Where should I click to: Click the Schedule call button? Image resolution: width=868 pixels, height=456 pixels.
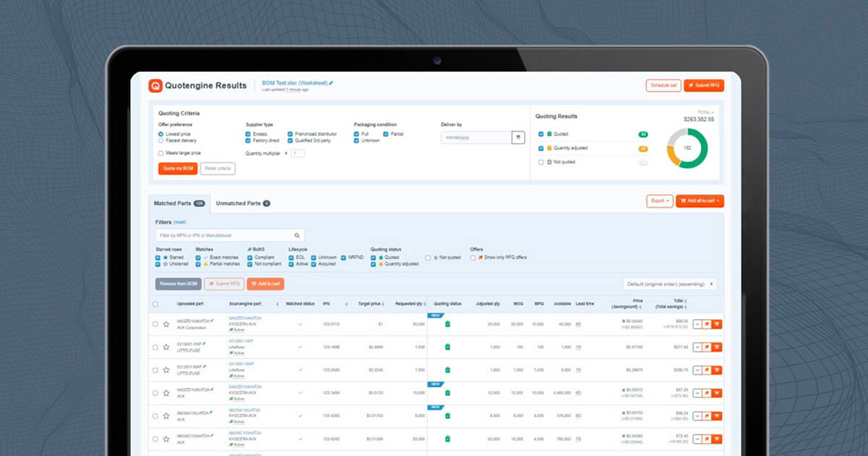click(663, 85)
